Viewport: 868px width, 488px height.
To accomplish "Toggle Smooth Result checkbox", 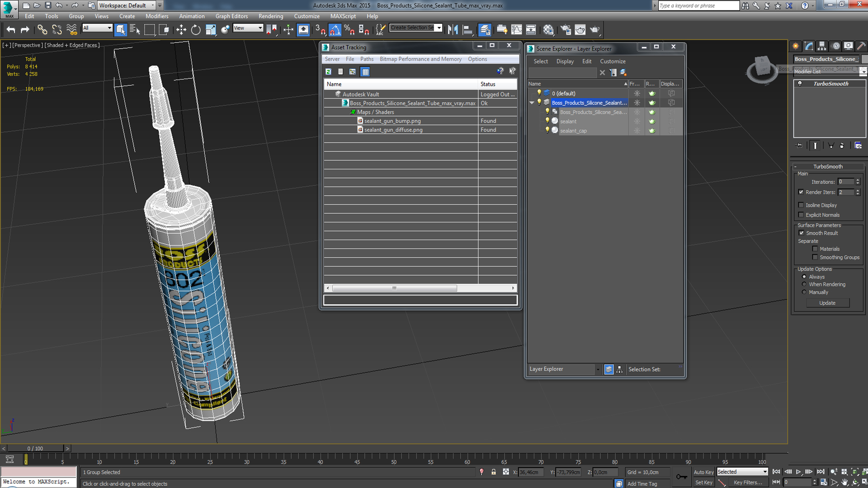I will (801, 233).
